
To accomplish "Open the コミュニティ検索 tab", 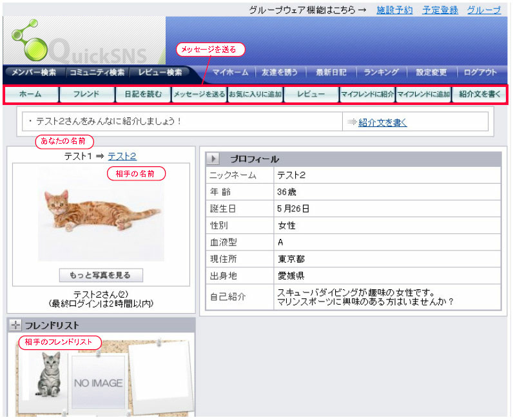I will point(97,73).
